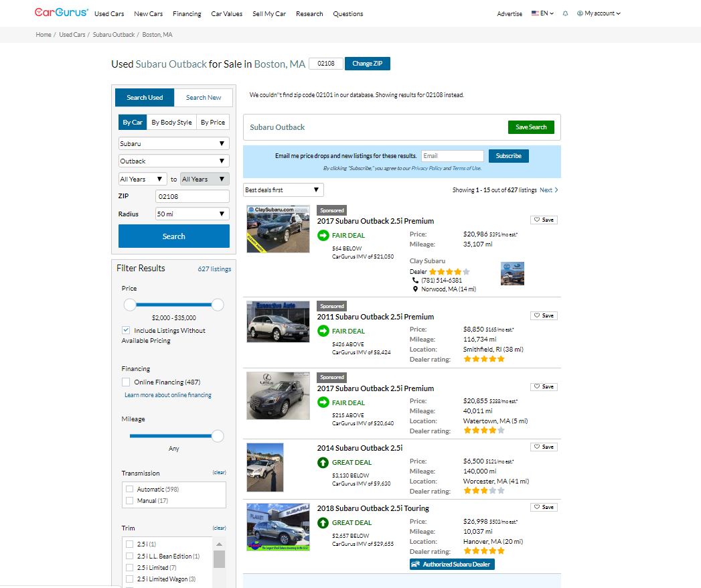
Task: Click the Fair Deal arrow icon for Clay Subaru listing
Action: tap(323, 235)
